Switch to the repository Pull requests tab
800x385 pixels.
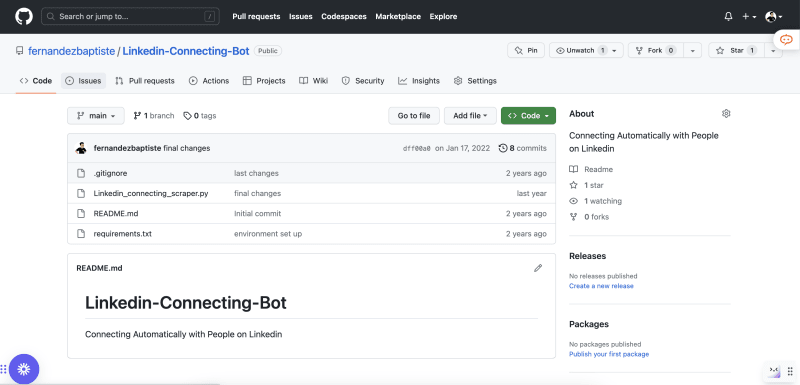(x=145, y=81)
